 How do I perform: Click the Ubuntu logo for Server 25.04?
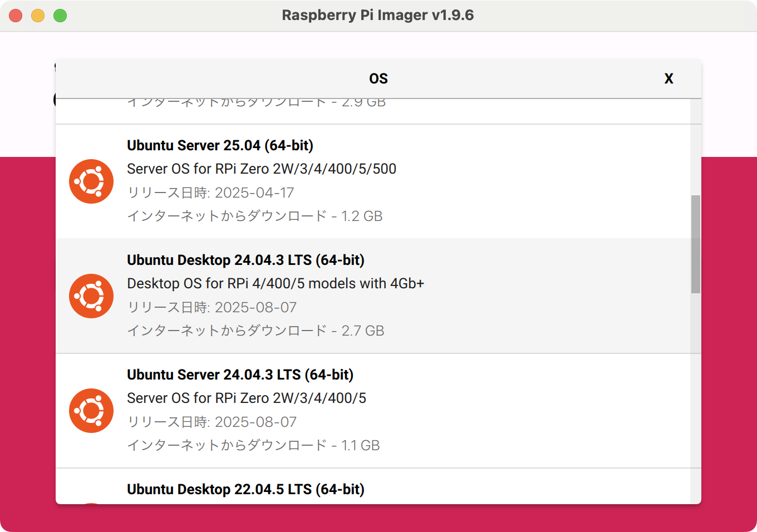pos(91,181)
